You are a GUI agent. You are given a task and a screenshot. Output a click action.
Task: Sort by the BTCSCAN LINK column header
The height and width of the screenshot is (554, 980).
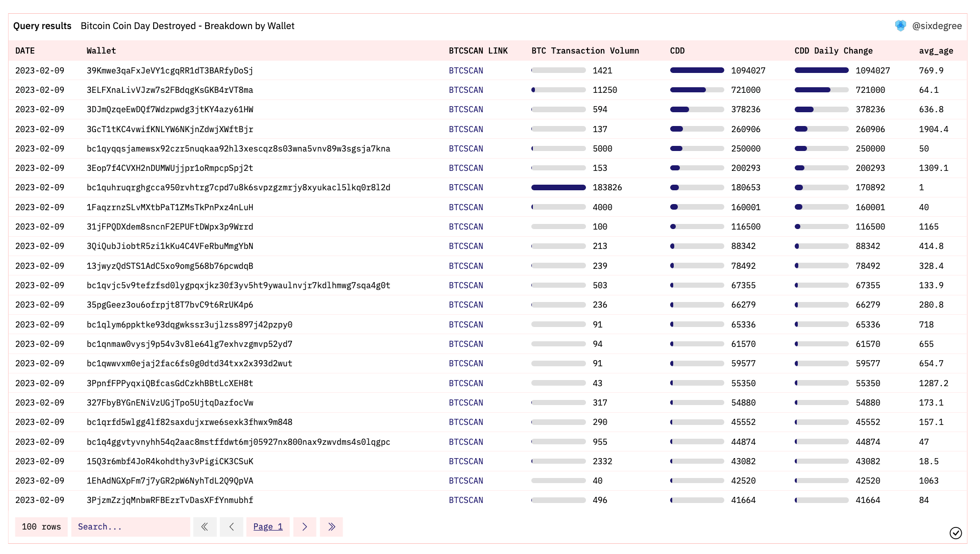click(478, 51)
